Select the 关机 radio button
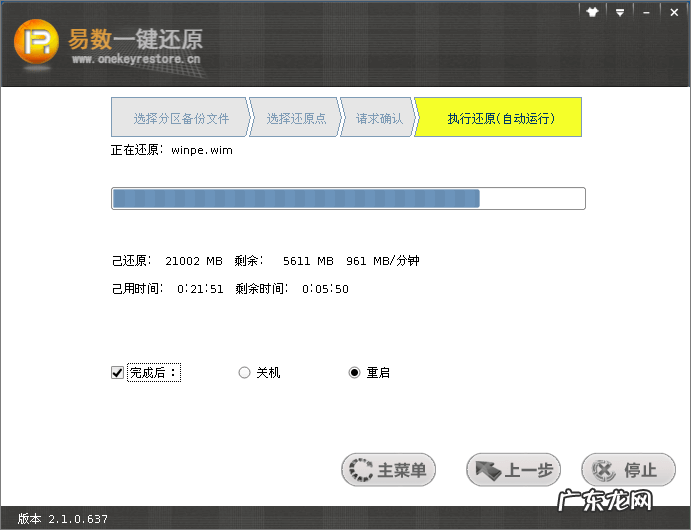This screenshot has width=691, height=530. coord(244,373)
